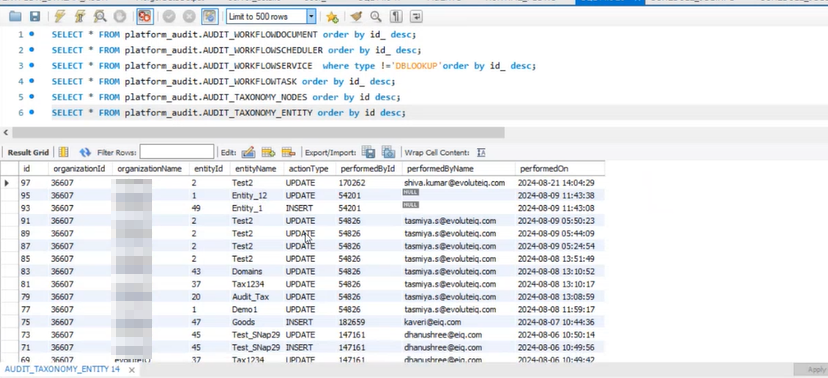The height and width of the screenshot is (378, 828).
Task: Save snippet with the star plus icon
Action: (x=332, y=17)
